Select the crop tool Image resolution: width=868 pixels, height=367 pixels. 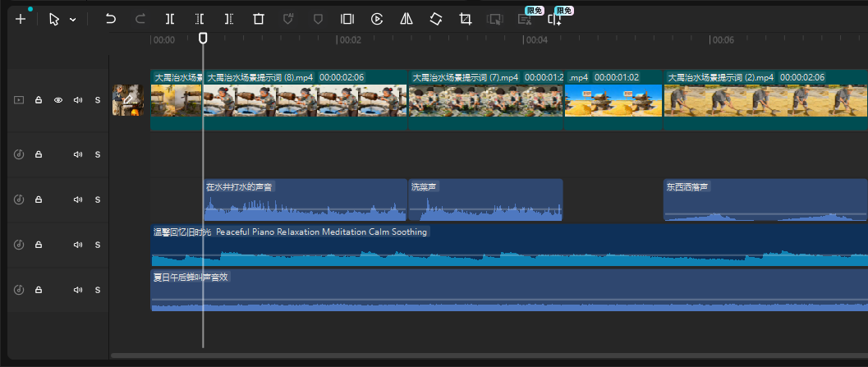[x=466, y=19]
